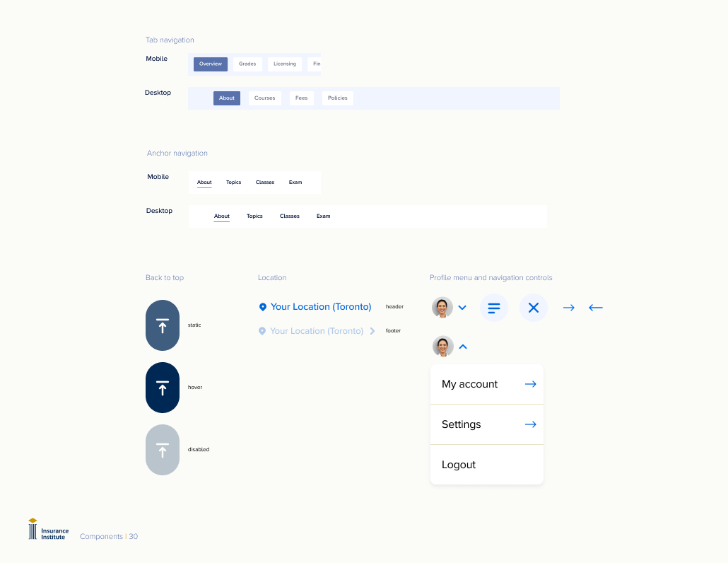Click the Insurance Institute logo
The image size is (728, 563).
pyautogui.click(x=48, y=530)
